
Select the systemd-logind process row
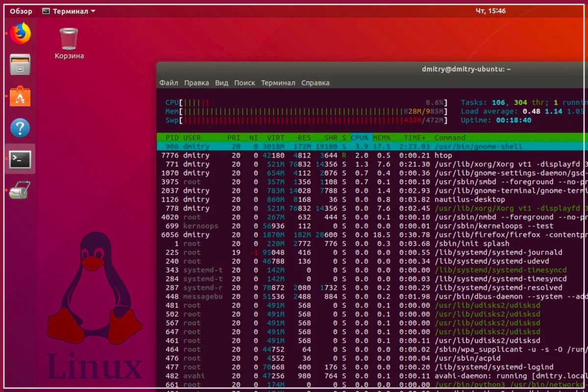372,367
